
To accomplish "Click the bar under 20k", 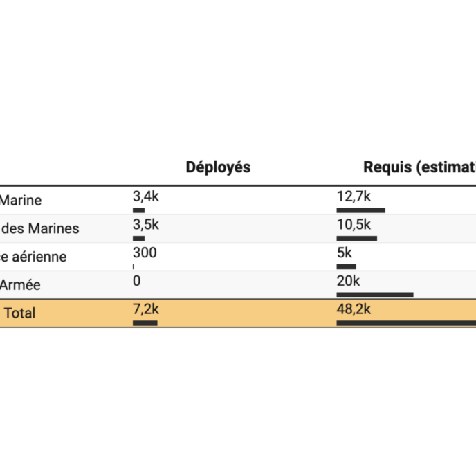I will (374, 295).
